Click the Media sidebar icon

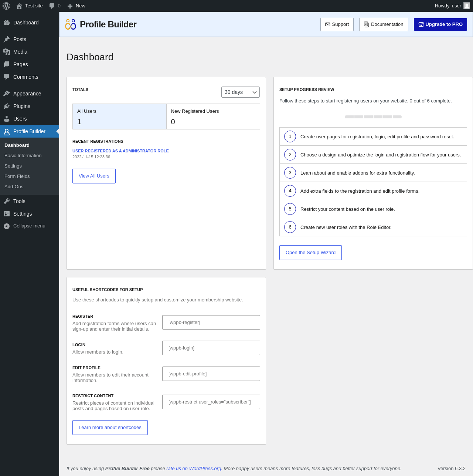click(7, 52)
